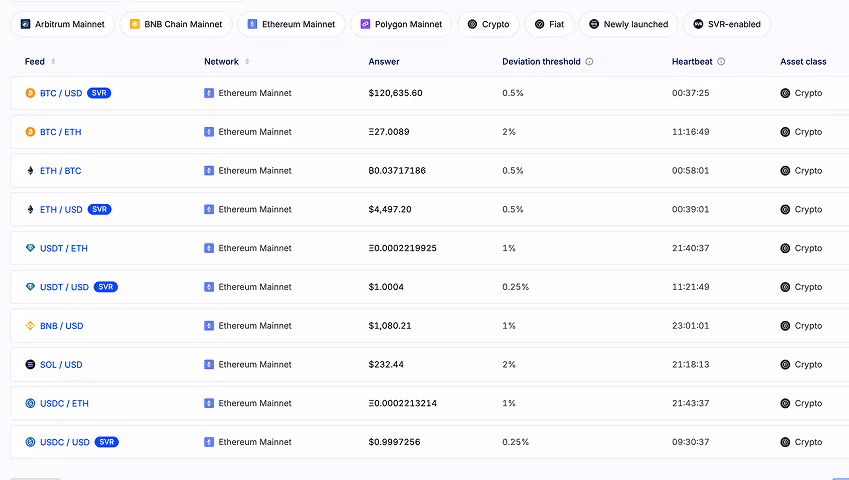
Task: Click the Ethereum icon in ETH / BTC row
Action: pyautogui.click(x=30, y=171)
